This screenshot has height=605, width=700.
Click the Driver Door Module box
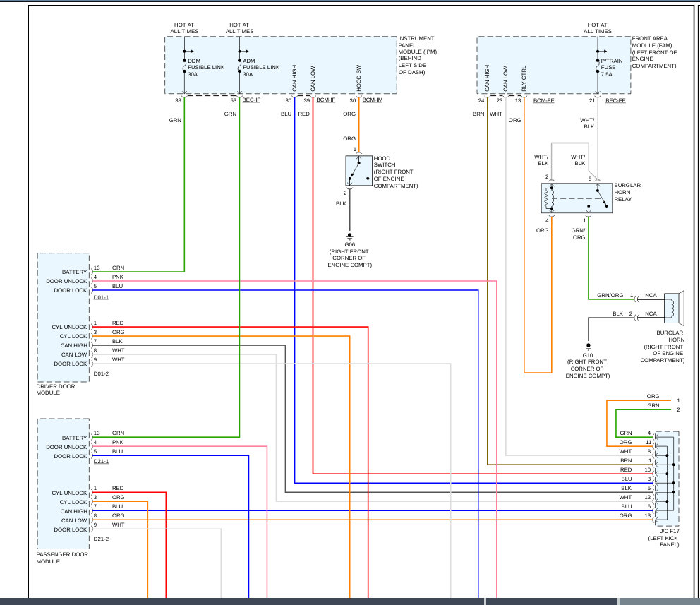click(x=64, y=318)
